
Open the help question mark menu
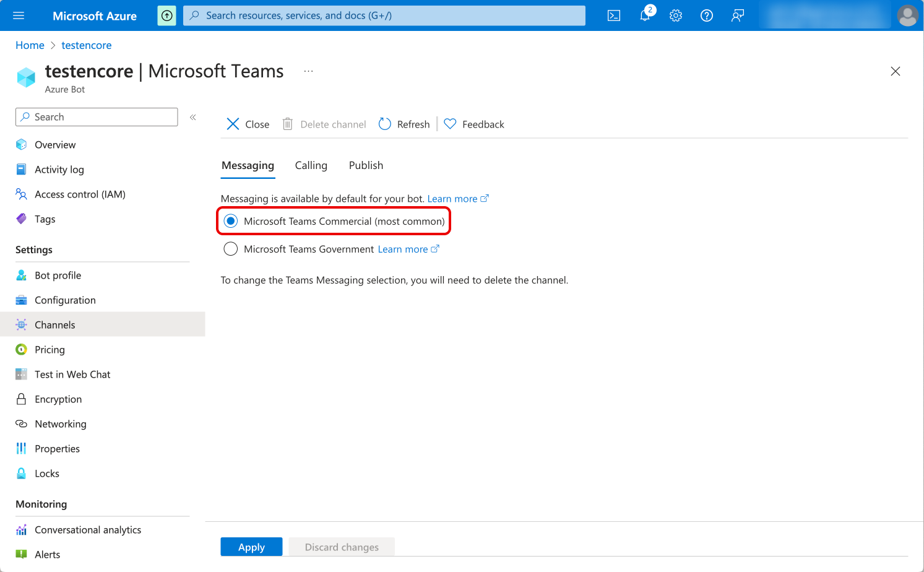pyautogui.click(x=707, y=15)
